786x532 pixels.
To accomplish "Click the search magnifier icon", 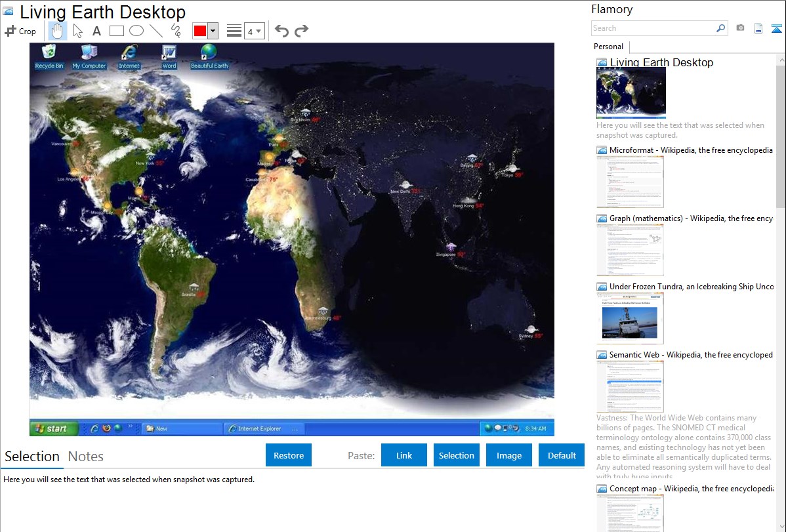I will 720,28.
